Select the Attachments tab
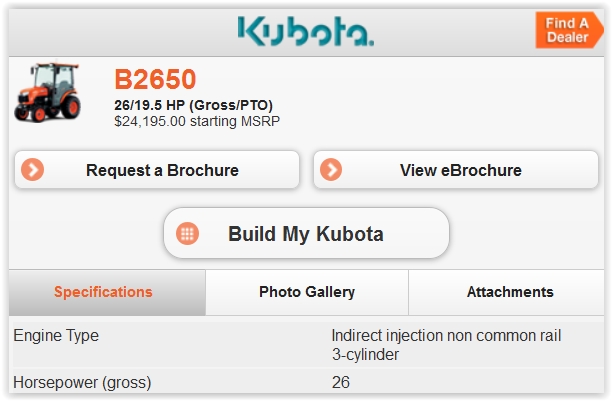The height and width of the screenshot is (401, 612). coord(510,292)
